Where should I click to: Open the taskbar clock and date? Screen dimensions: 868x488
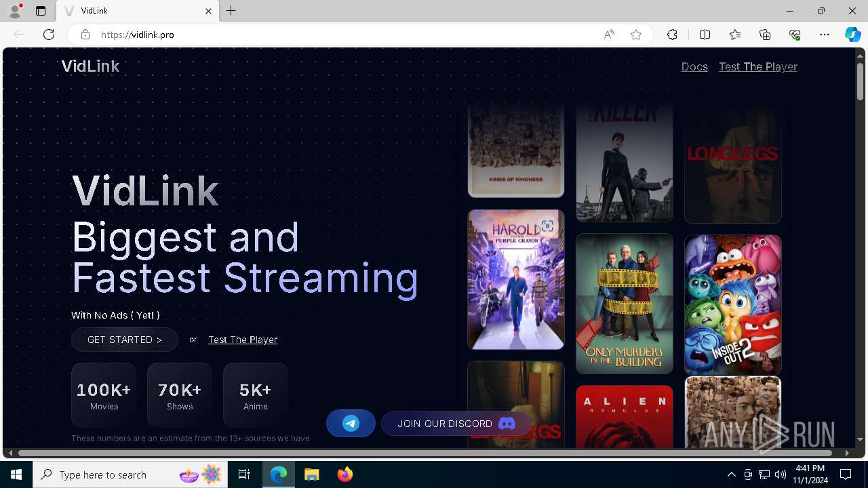[810, 474]
